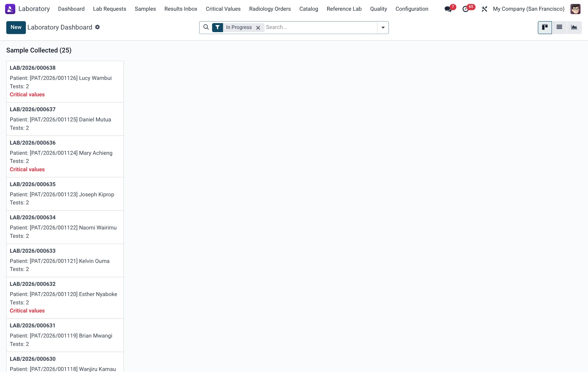This screenshot has height=372, width=588.
Task: Expand the search options dropdown
Action: pyautogui.click(x=383, y=27)
